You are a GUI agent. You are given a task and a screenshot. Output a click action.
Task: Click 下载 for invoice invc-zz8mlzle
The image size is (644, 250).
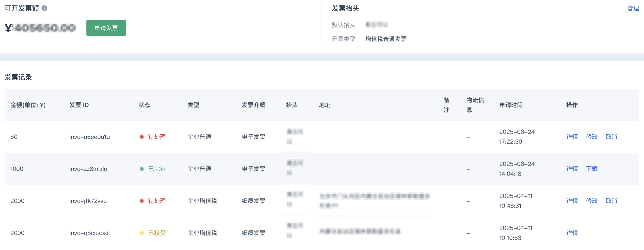592,169
